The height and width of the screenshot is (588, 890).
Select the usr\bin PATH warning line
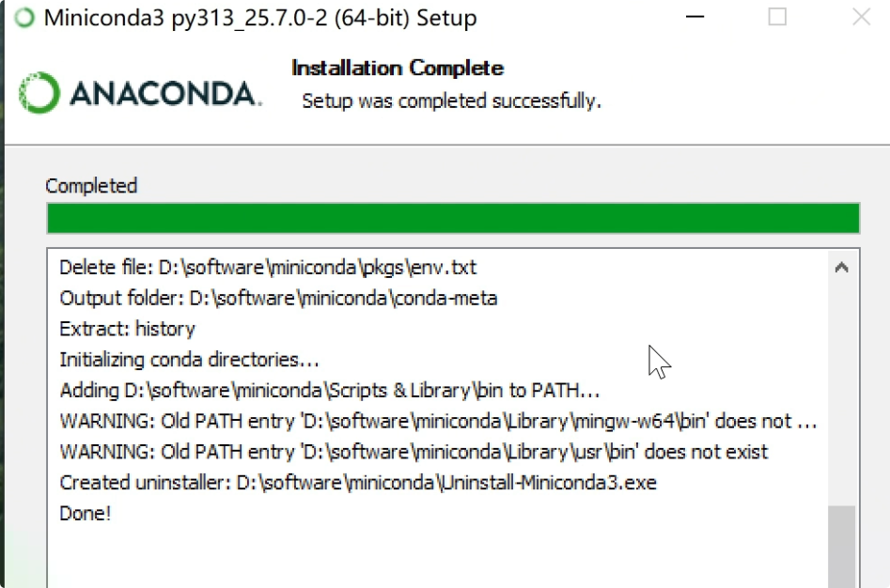414,452
